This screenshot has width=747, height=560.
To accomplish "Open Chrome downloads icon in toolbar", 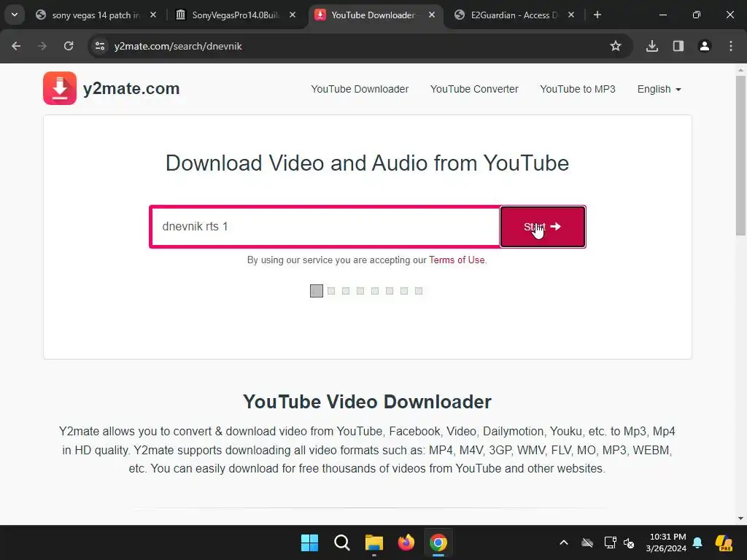I will [x=652, y=46].
